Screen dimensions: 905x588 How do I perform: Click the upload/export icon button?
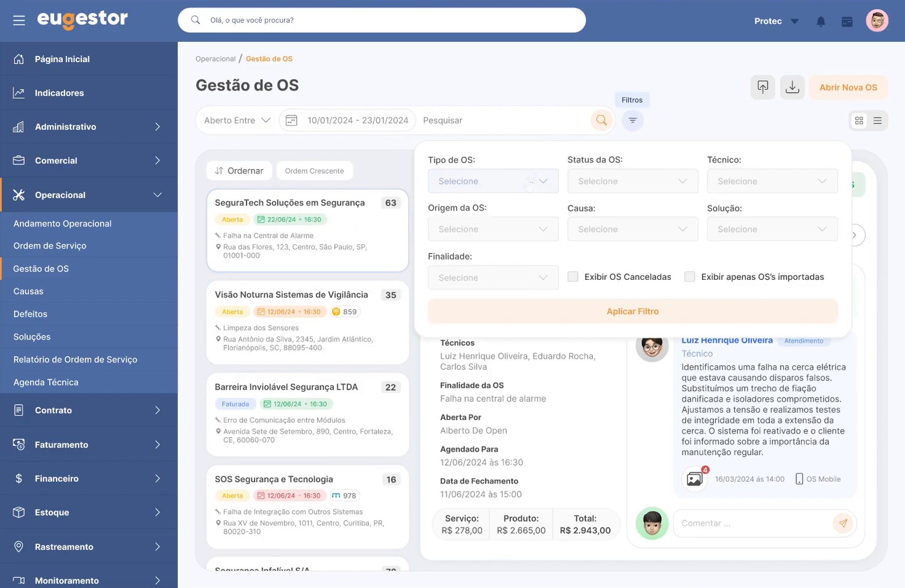[762, 87]
